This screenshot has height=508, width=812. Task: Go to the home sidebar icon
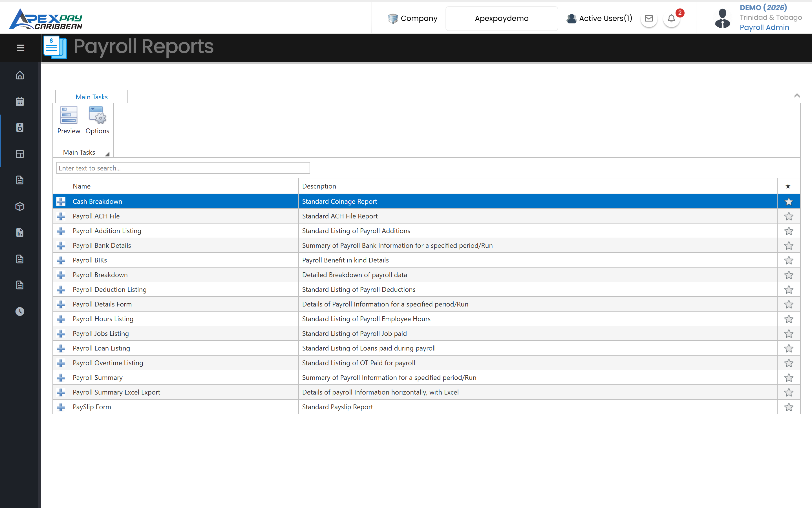pyautogui.click(x=20, y=75)
